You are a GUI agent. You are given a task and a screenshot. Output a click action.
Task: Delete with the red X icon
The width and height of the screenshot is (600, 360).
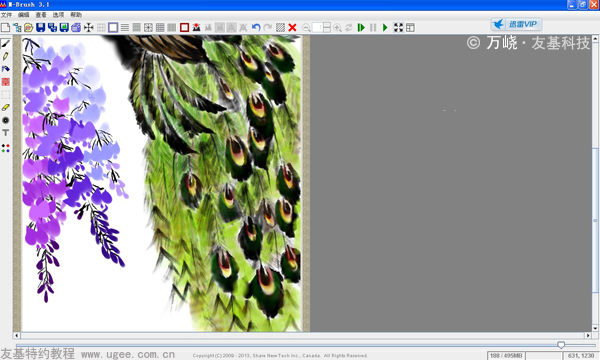click(292, 28)
